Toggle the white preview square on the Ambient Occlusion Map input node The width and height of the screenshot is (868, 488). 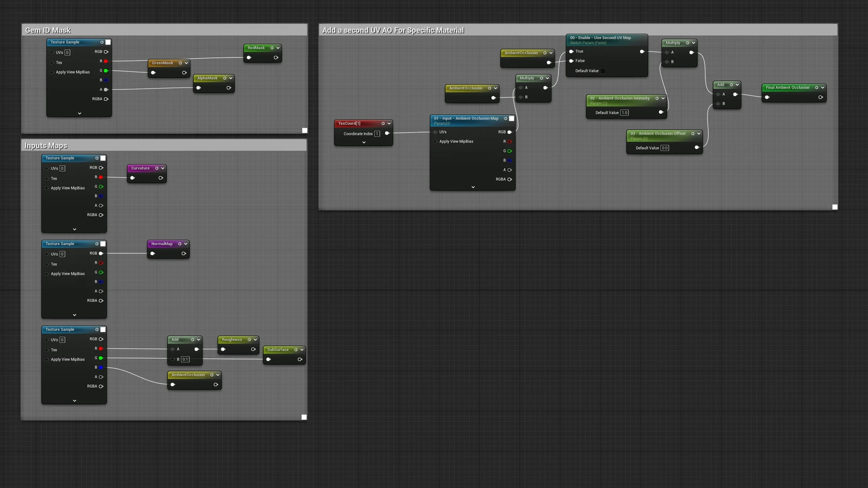[x=512, y=118]
